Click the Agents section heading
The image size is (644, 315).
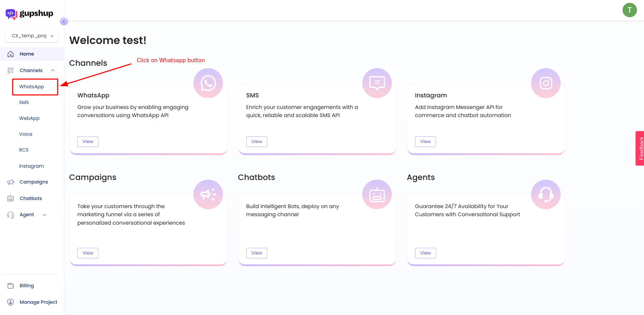click(421, 178)
